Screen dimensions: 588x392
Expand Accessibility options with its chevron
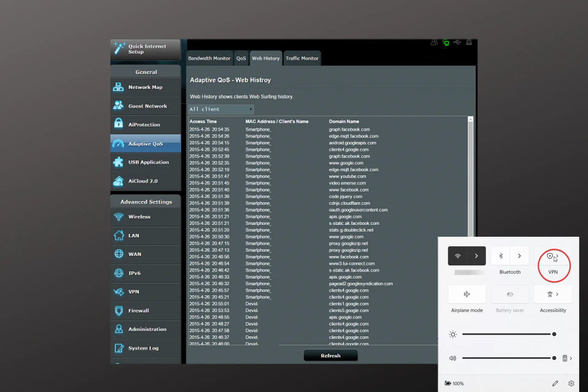click(x=557, y=294)
